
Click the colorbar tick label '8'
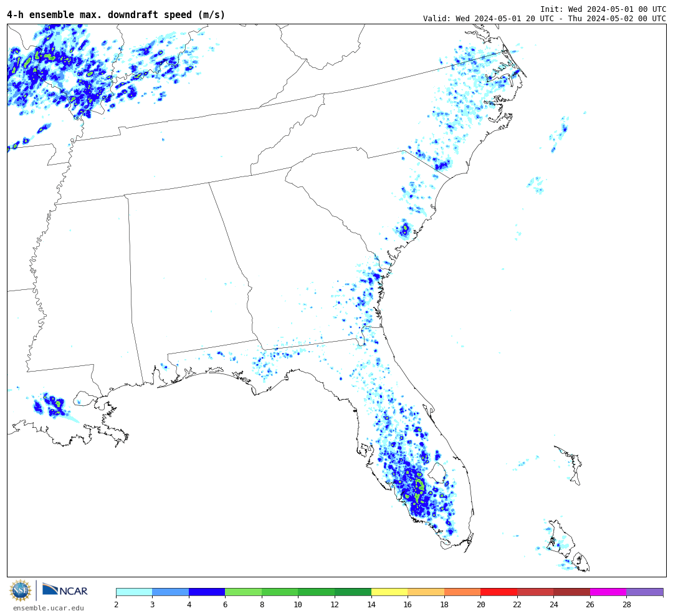(262, 604)
